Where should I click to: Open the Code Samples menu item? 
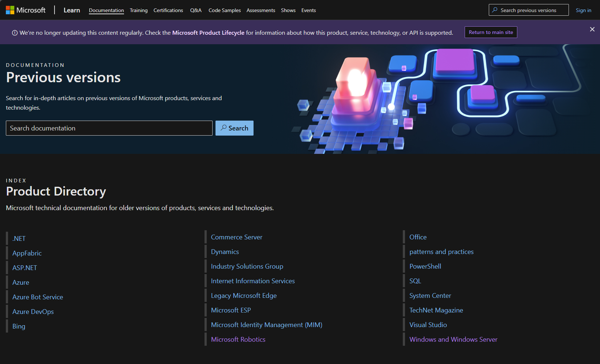click(225, 10)
